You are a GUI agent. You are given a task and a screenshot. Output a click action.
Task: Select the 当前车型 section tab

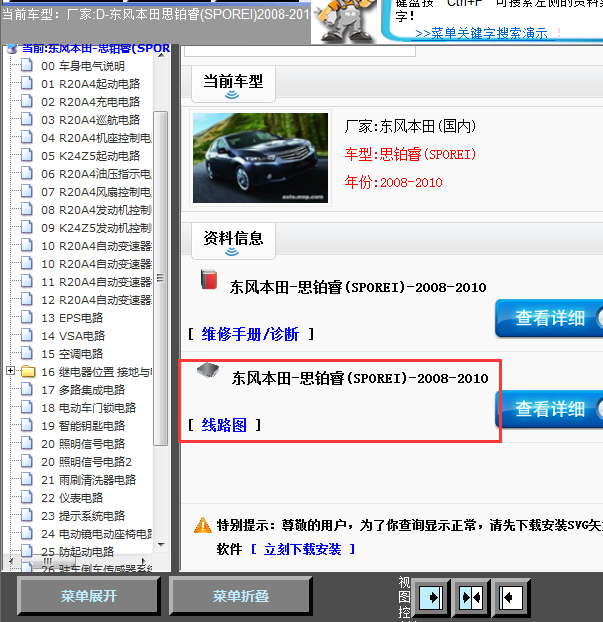click(x=233, y=84)
